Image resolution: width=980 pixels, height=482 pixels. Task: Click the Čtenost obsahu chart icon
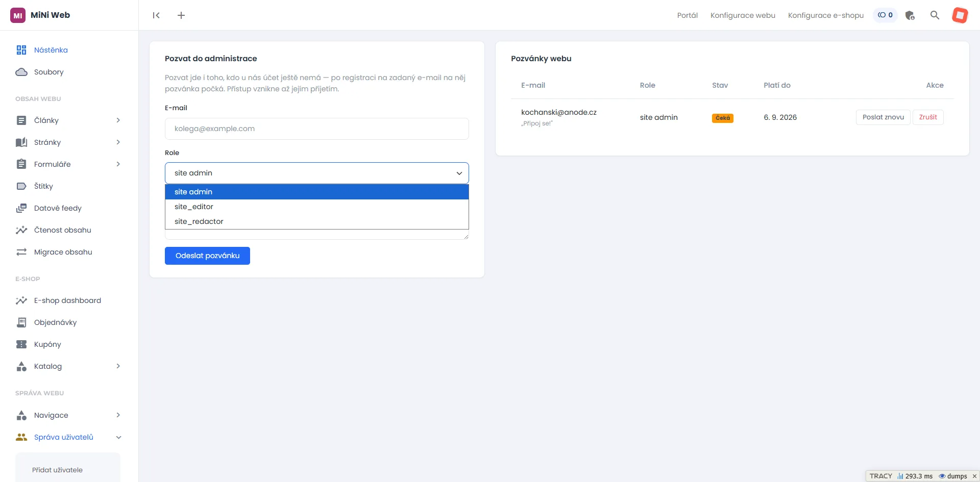21,230
